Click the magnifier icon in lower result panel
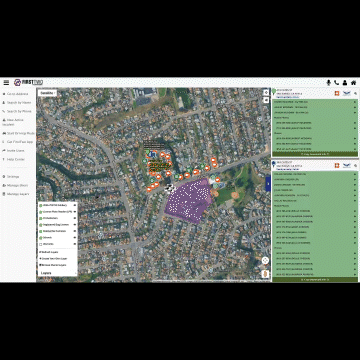360x360 pixels. click(356, 166)
